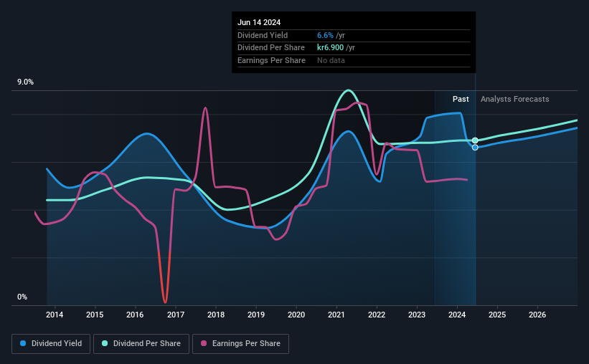589x364 pixels.
Task: Toggle the Earnings Per Share legend button
Action: pyautogui.click(x=240, y=344)
